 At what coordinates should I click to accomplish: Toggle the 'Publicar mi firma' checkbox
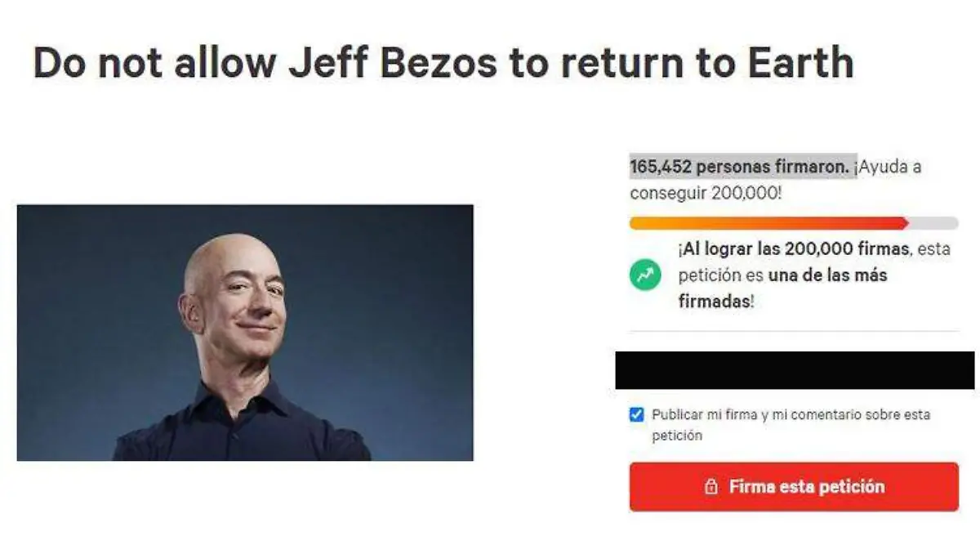637,414
